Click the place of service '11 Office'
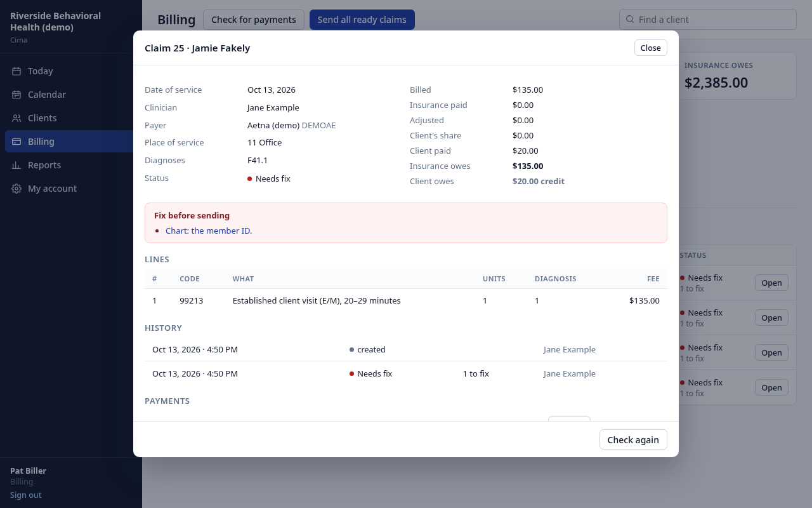This screenshot has height=508, width=812. [265, 143]
